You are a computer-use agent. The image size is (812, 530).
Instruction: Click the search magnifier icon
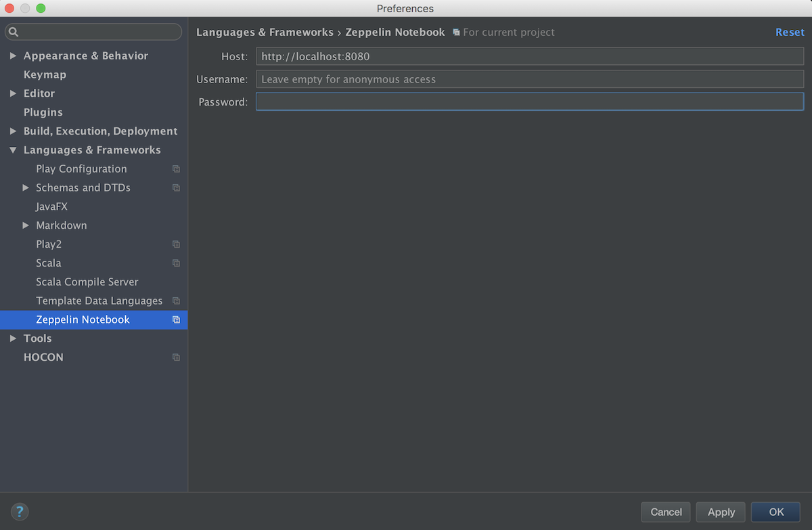click(14, 32)
